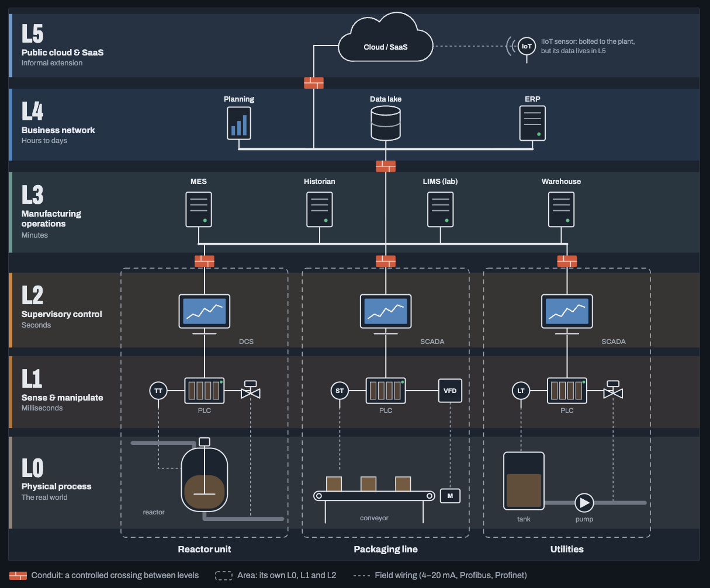Click the dashed Area box in legend
710x588 pixels.
tap(224, 575)
